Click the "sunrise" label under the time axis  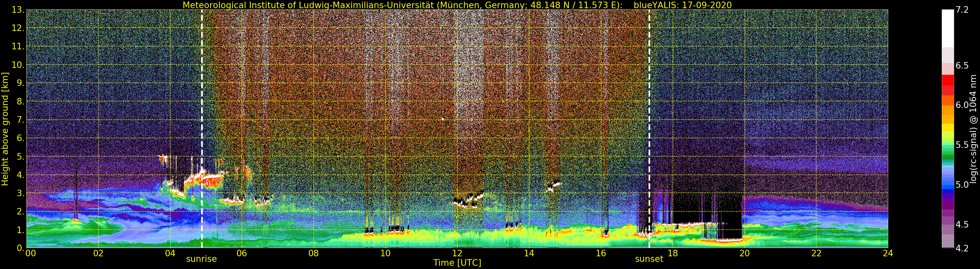(x=201, y=259)
